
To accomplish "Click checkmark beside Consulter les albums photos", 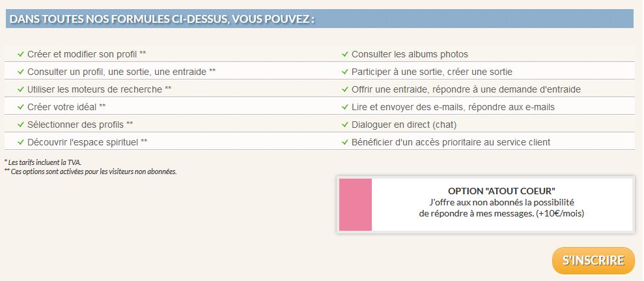I will coord(345,54).
